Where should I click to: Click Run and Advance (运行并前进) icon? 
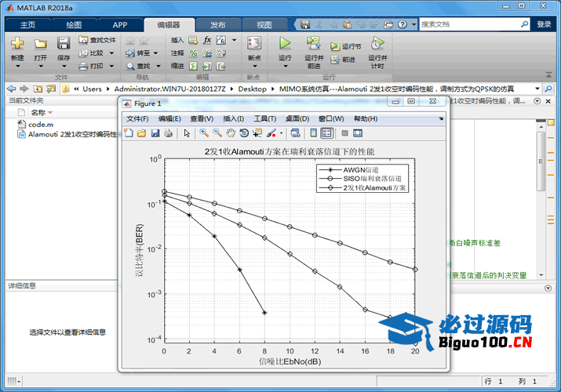[313, 43]
